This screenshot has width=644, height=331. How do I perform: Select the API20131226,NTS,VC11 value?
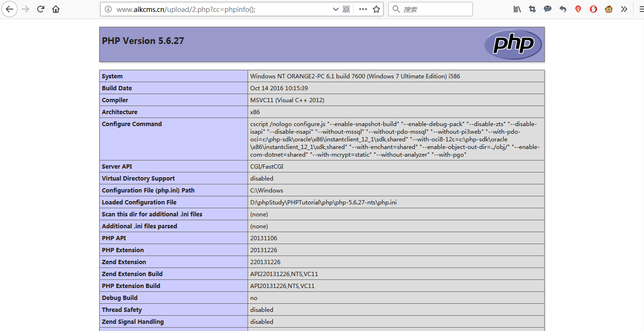(x=282, y=286)
